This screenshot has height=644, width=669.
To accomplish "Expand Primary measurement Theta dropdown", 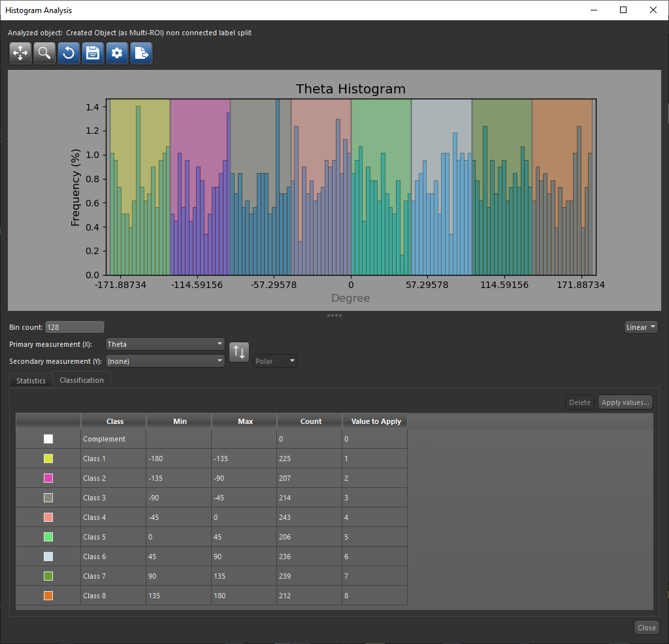I will [x=165, y=344].
